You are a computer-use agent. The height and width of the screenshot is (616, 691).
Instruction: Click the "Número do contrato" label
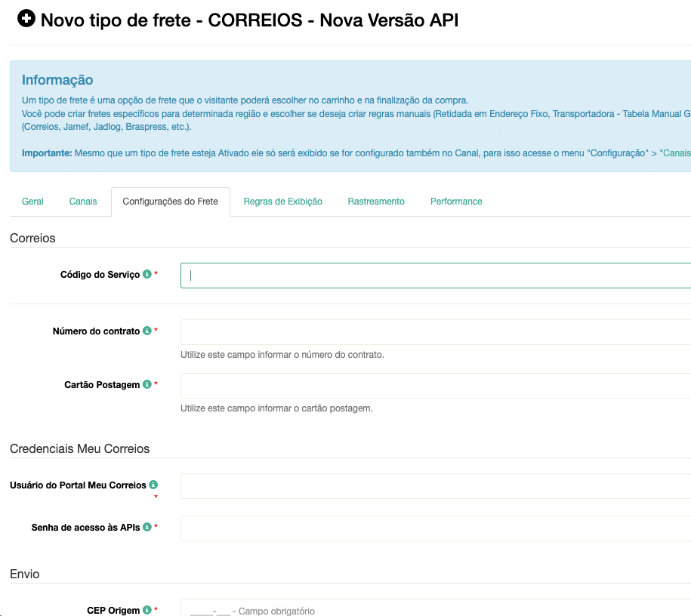pyautogui.click(x=96, y=331)
